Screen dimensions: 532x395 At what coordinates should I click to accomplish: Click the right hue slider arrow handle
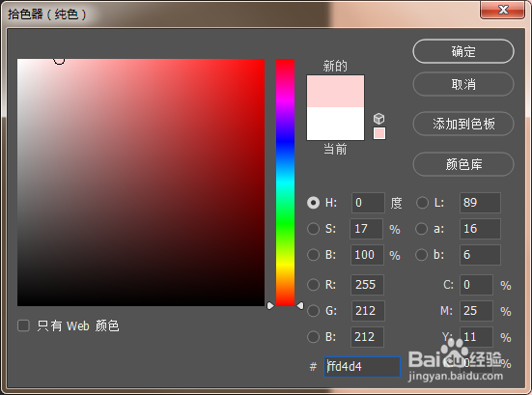300,306
